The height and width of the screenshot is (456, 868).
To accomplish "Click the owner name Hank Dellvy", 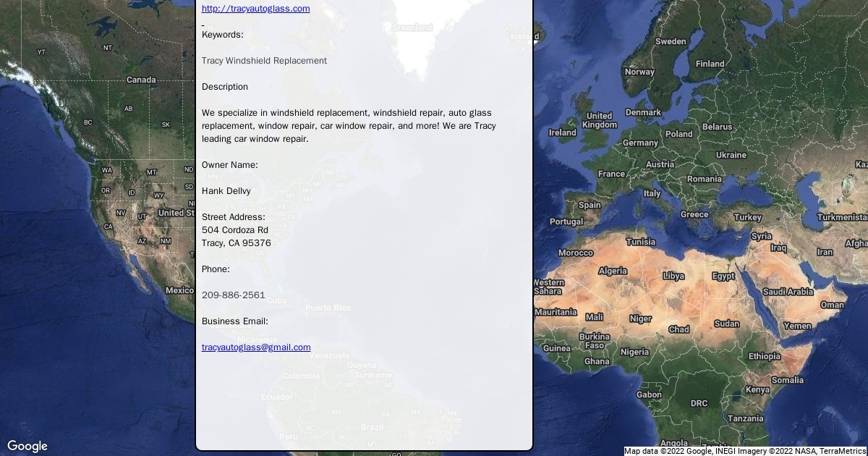I will tap(226, 191).
